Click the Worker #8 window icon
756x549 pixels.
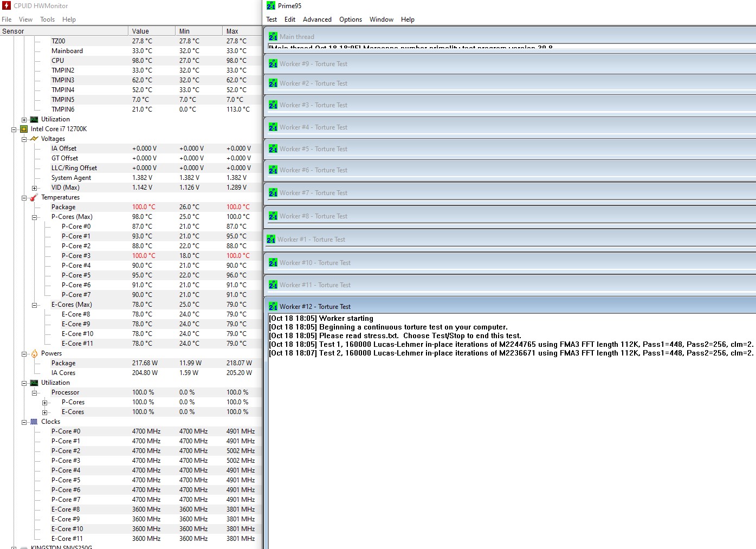tap(273, 216)
